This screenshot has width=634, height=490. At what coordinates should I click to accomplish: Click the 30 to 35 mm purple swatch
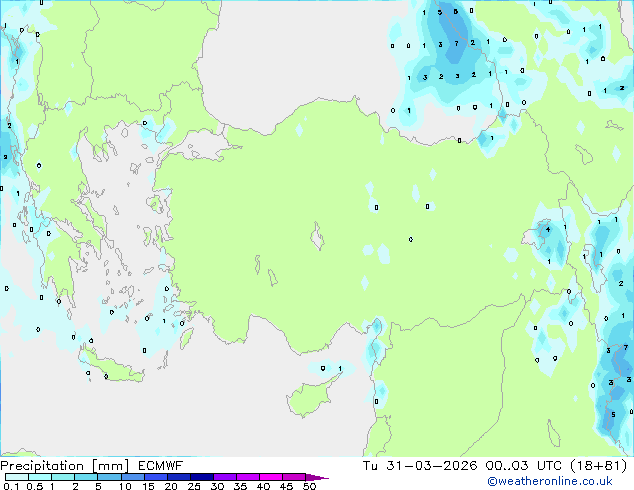coord(225,477)
